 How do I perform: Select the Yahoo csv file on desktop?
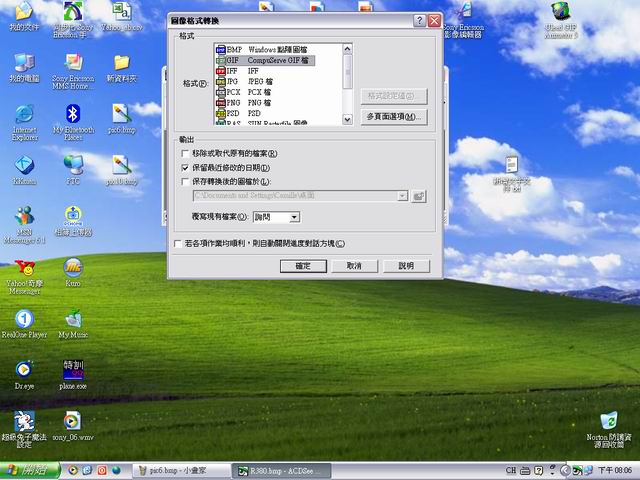click(122, 16)
